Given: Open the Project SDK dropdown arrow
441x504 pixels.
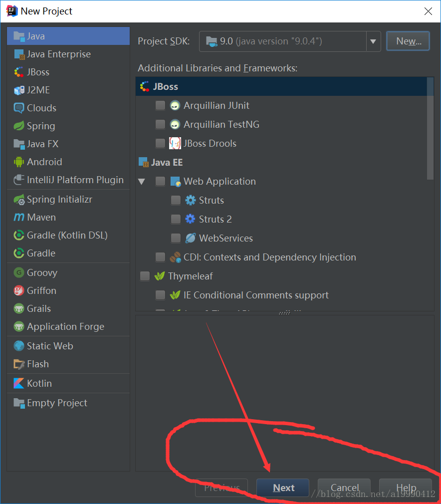Looking at the screenshot, I should (x=373, y=41).
